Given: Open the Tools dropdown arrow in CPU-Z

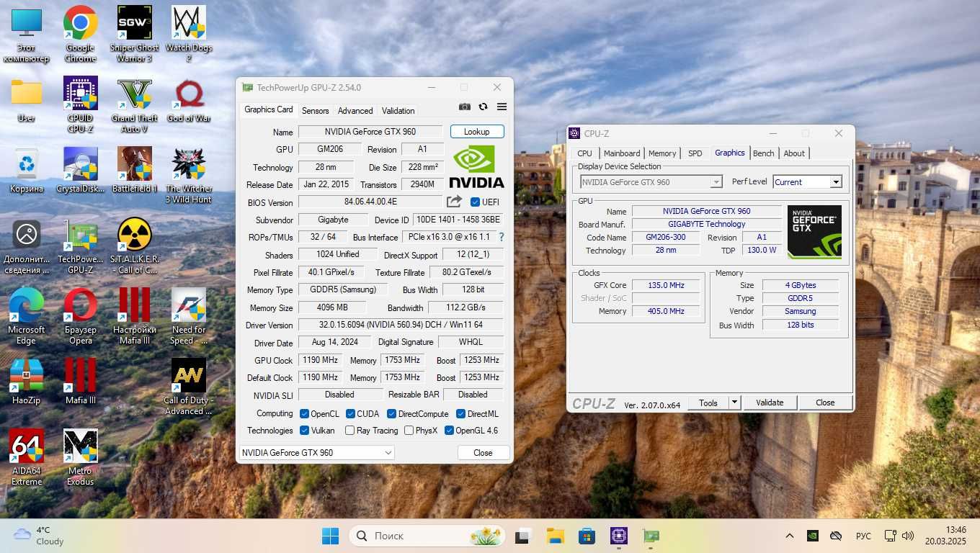Looking at the screenshot, I should 734,403.
